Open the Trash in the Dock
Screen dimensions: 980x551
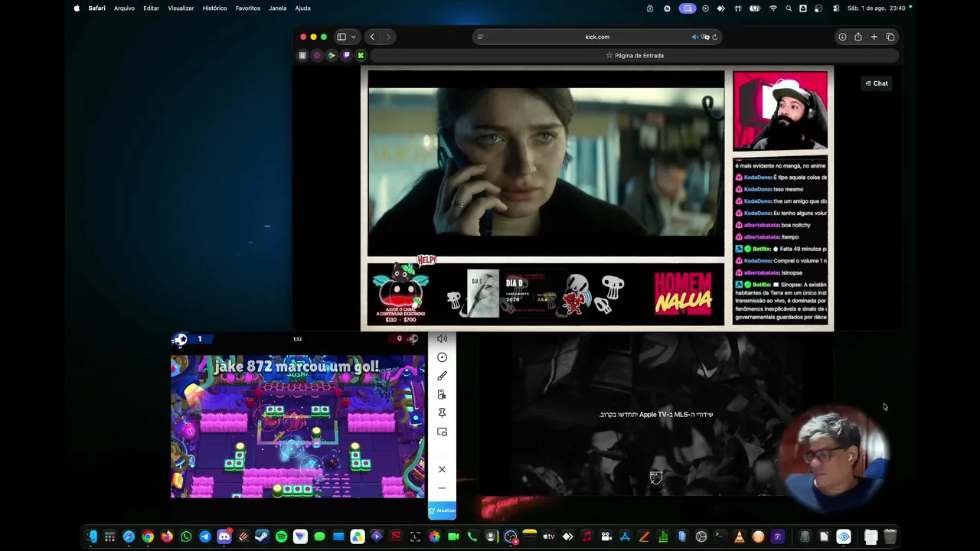tap(890, 536)
